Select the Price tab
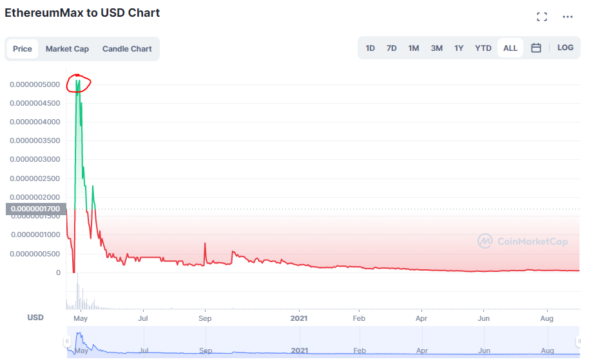Screen dimensions: 589x364 tap(23, 49)
